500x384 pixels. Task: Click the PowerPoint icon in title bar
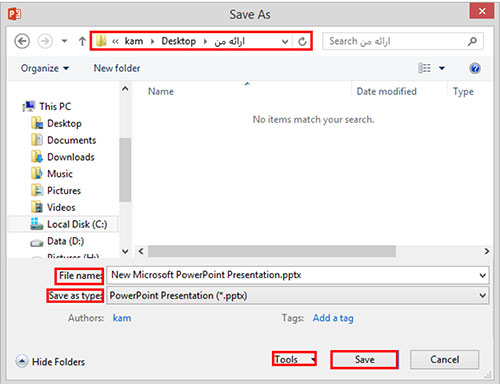point(15,14)
